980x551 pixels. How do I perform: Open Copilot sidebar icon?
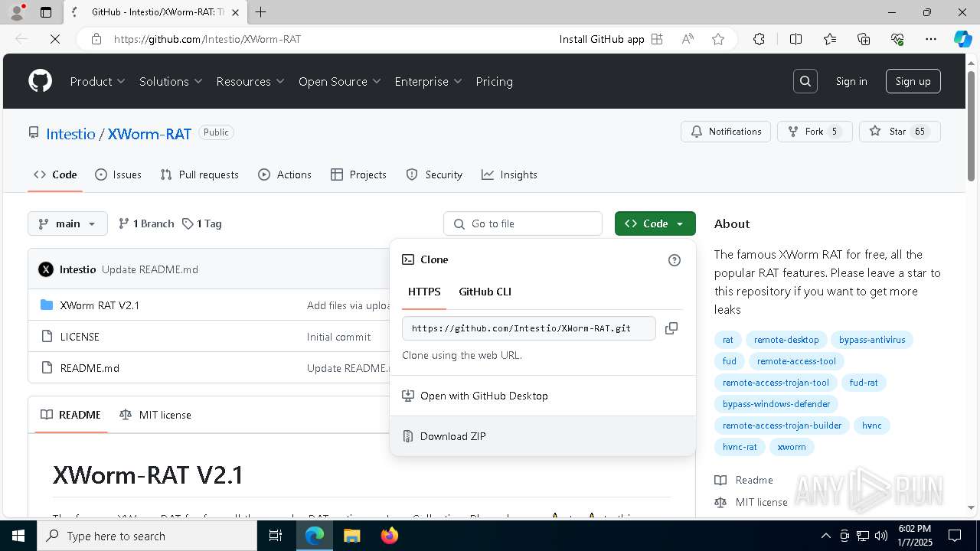[x=963, y=39]
